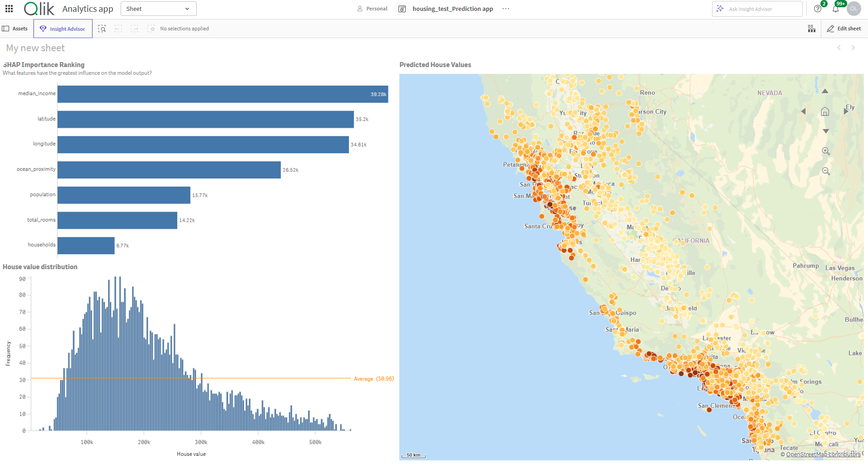Screen dimensions: 868x464
Task: Open the app options ellipsis menu
Action: click(506, 9)
